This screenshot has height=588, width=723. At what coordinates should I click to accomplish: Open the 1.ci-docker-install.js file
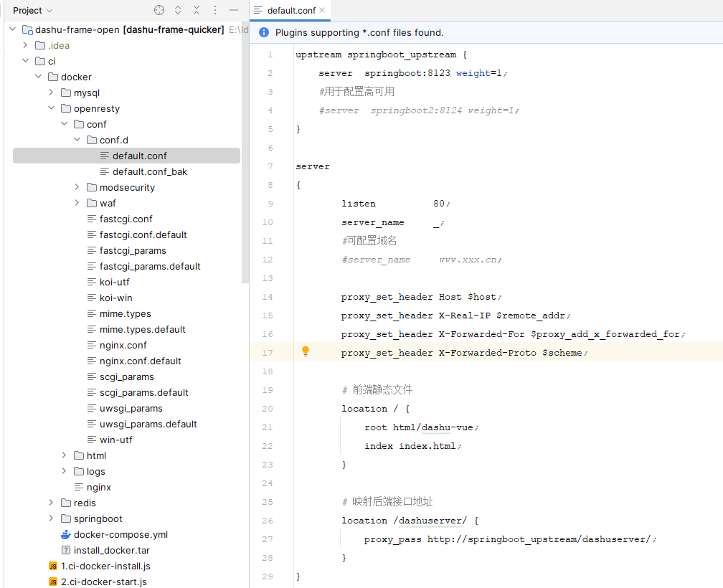(x=105, y=566)
